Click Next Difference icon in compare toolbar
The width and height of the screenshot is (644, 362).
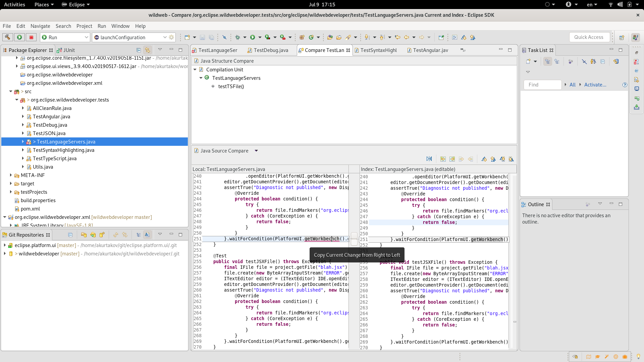(484, 159)
